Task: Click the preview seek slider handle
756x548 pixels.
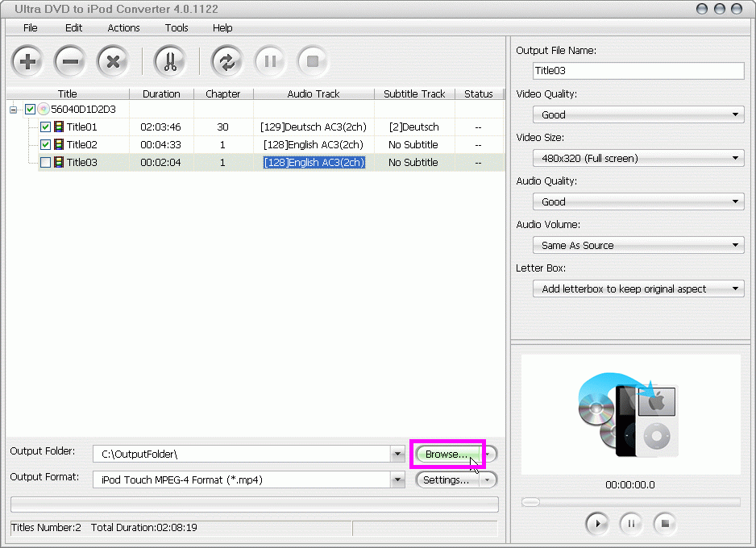Action: click(x=530, y=502)
